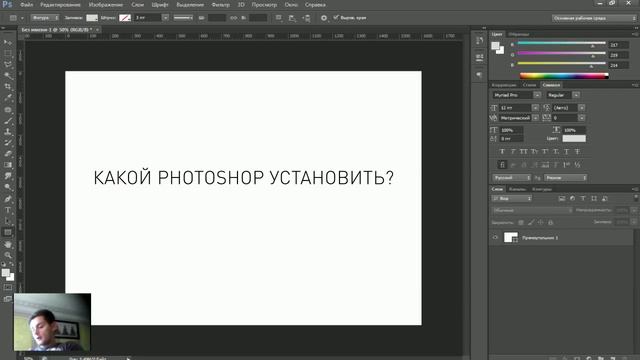This screenshot has width=640, height=360.
Task: Select the Eraser tool
Action: (x=8, y=154)
